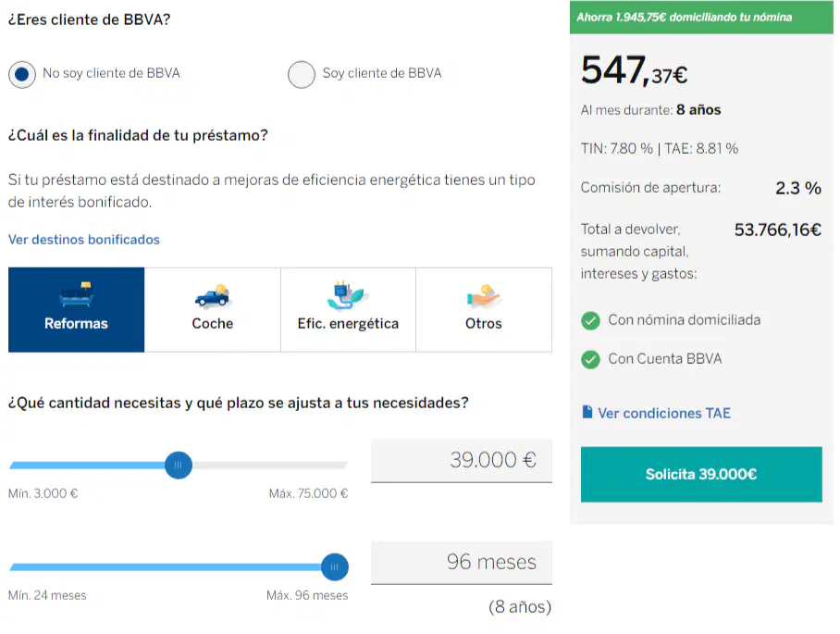The width and height of the screenshot is (840, 634).
Task: Click the sofa icon for Reformas
Action: [x=76, y=294]
